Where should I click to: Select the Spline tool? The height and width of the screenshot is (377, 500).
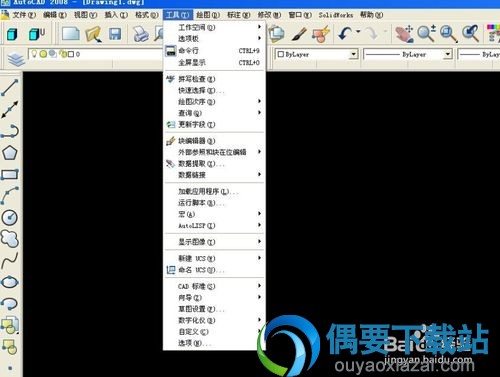click(x=10, y=261)
